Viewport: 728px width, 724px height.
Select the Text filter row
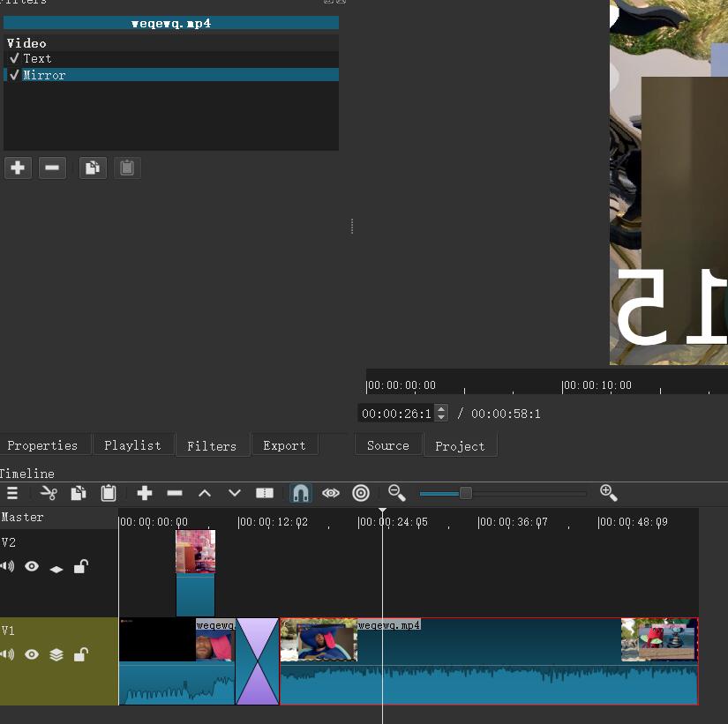(171, 58)
